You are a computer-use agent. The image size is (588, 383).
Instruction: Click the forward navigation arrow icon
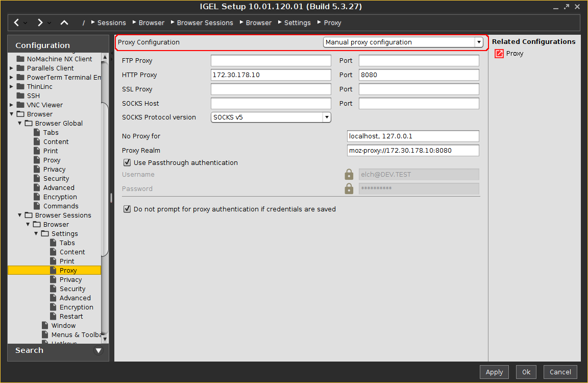pos(40,22)
